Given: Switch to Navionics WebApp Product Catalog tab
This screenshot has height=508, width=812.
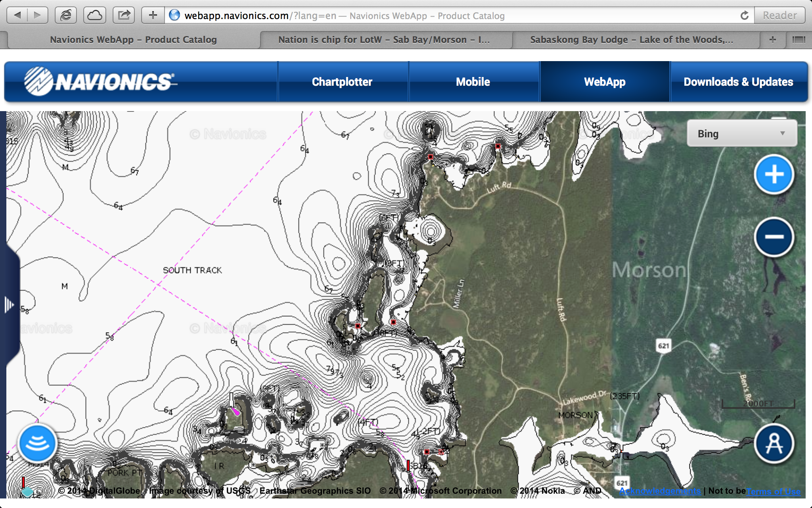Looking at the screenshot, I should (x=133, y=40).
